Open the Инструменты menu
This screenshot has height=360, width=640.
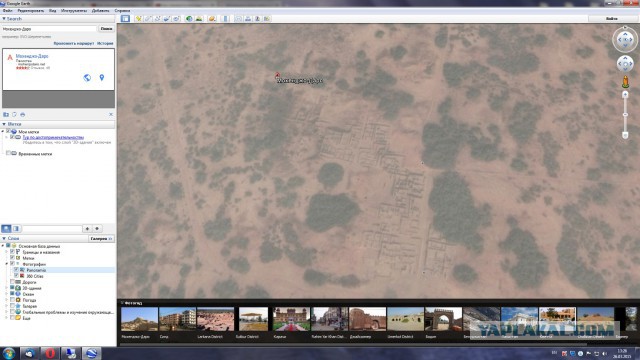click(x=74, y=11)
